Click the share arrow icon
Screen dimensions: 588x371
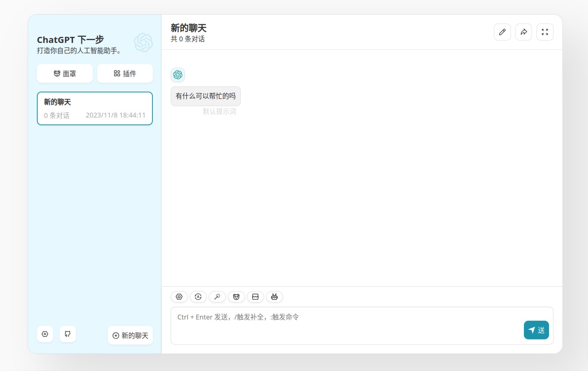(x=524, y=32)
